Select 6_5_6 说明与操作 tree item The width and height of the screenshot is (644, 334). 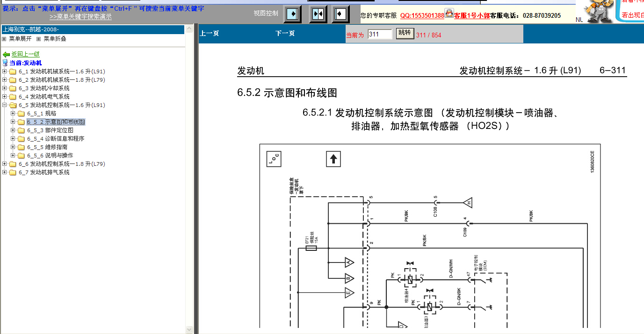click(50, 156)
